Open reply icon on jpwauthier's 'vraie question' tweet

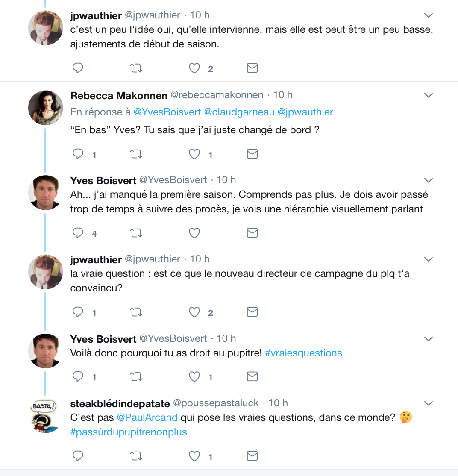(x=78, y=312)
